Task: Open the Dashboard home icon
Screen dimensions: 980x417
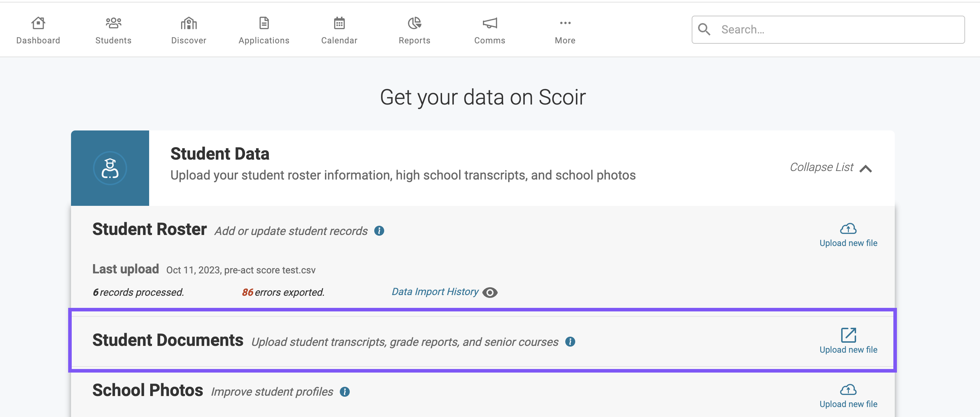Action: tap(38, 23)
